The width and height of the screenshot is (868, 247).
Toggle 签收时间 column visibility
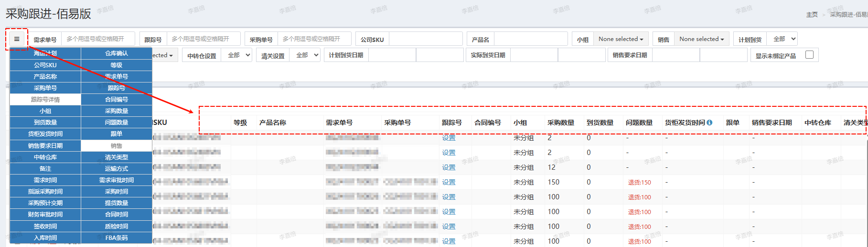tap(45, 226)
